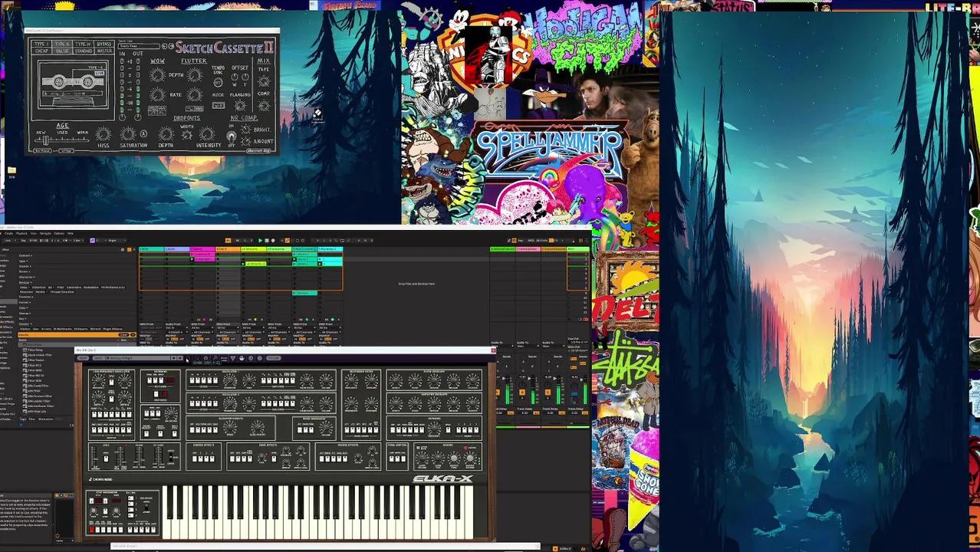Select the 1 MIDI track header
The image size is (980, 552).
click(151, 249)
